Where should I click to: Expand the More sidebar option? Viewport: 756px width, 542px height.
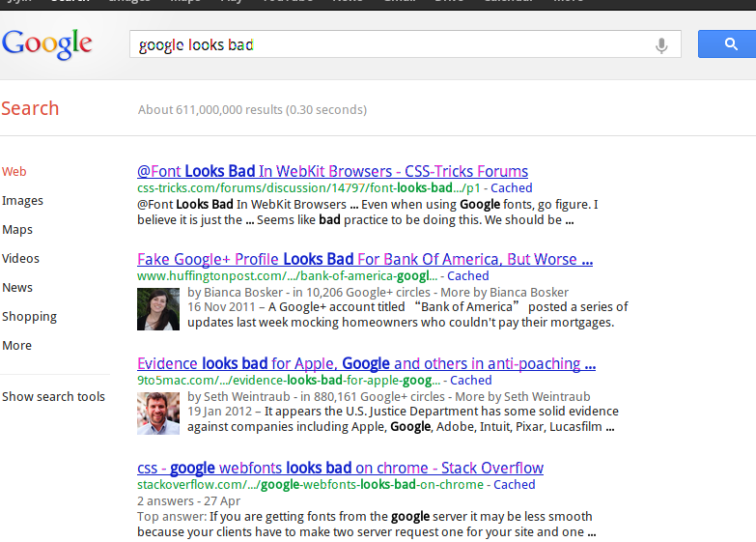click(16, 345)
